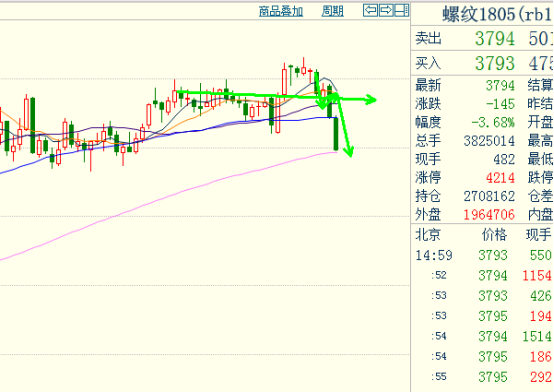The width and height of the screenshot is (554, 392).
Task: Click the 买入 buy price 3793
Action: click(495, 64)
